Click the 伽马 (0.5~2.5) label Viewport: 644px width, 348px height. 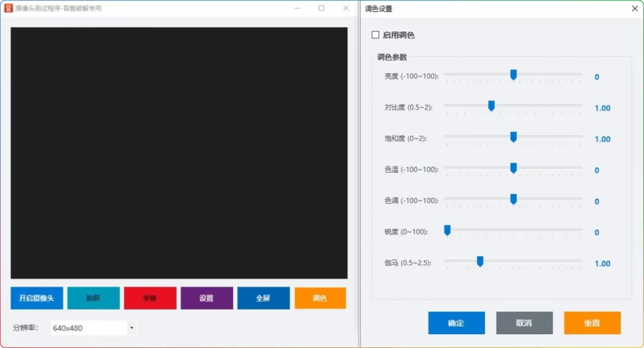(408, 263)
